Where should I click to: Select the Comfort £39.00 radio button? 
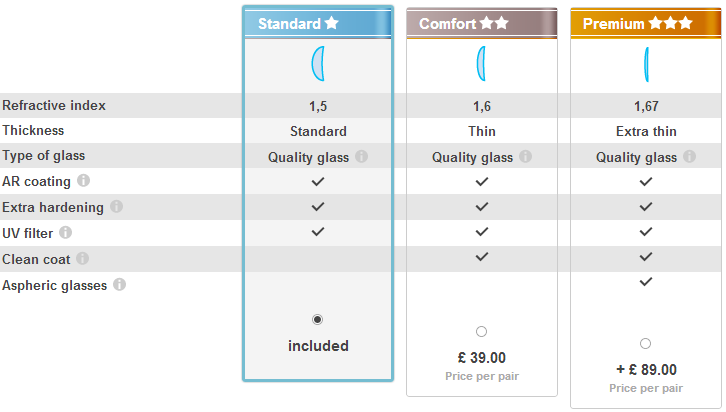click(482, 331)
